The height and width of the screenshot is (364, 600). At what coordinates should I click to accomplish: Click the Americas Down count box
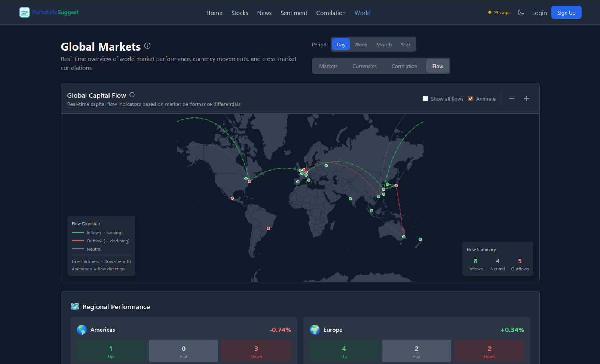pyautogui.click(x=256, y=351)
